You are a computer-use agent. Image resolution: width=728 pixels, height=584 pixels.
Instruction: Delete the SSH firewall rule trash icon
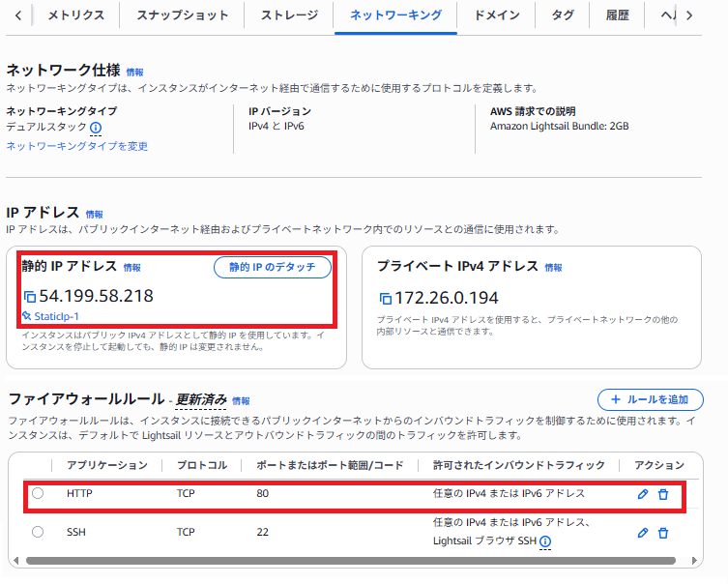(x=663, y=533)
